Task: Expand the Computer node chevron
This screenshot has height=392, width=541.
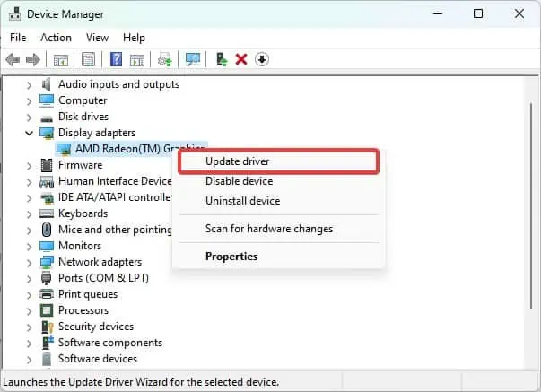Action: pyautogui.click(x=29, y=101)
